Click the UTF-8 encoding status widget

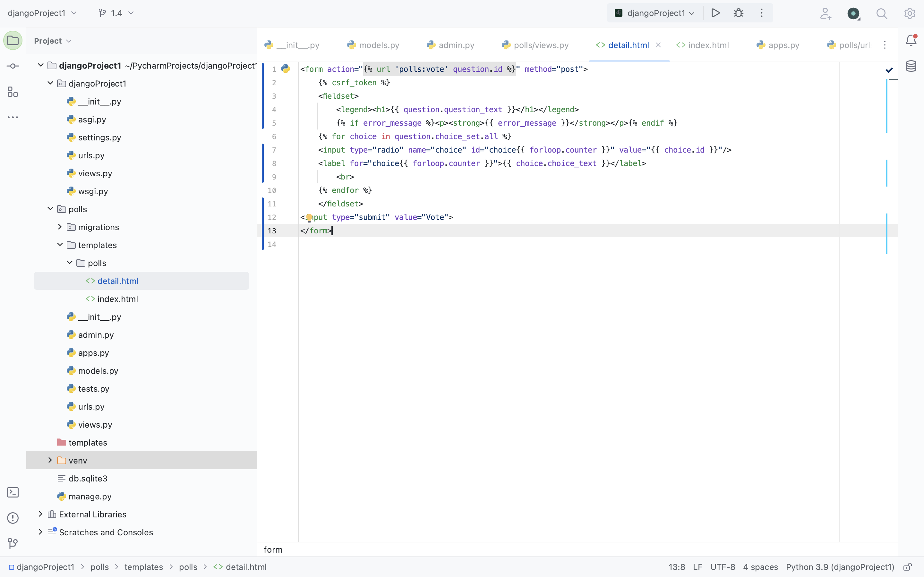click(x=723, y=567)
